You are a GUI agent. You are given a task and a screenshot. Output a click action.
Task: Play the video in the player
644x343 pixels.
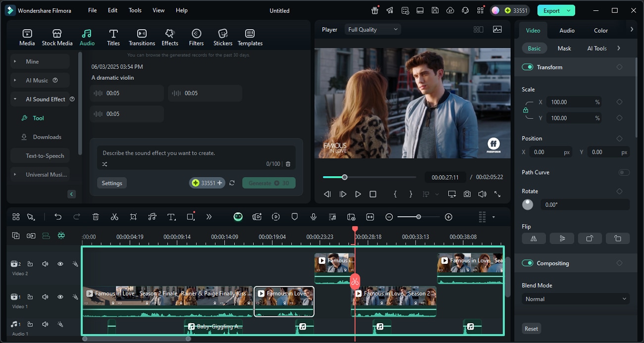coord(358,195)
